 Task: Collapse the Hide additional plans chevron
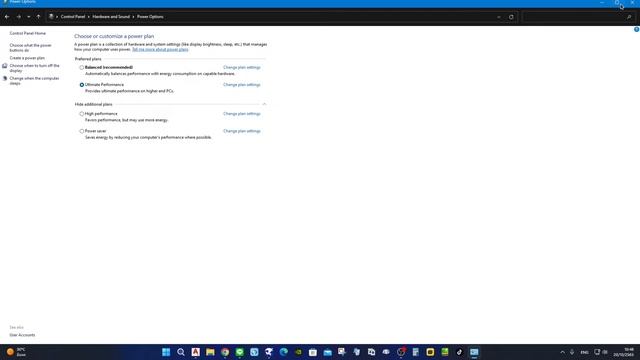(264, 104)
